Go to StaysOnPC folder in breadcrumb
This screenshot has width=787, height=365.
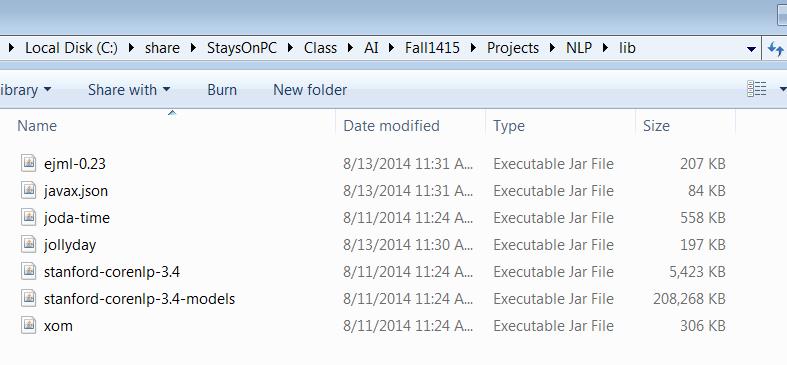pyautogui.click(x=242, y=48)
